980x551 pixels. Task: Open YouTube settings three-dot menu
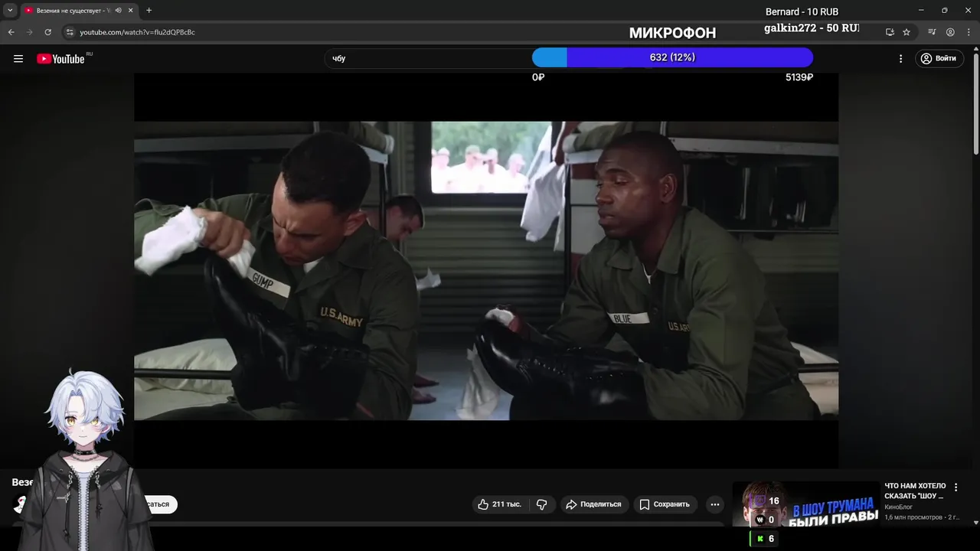pyautogui.click(x=900, y=58)
